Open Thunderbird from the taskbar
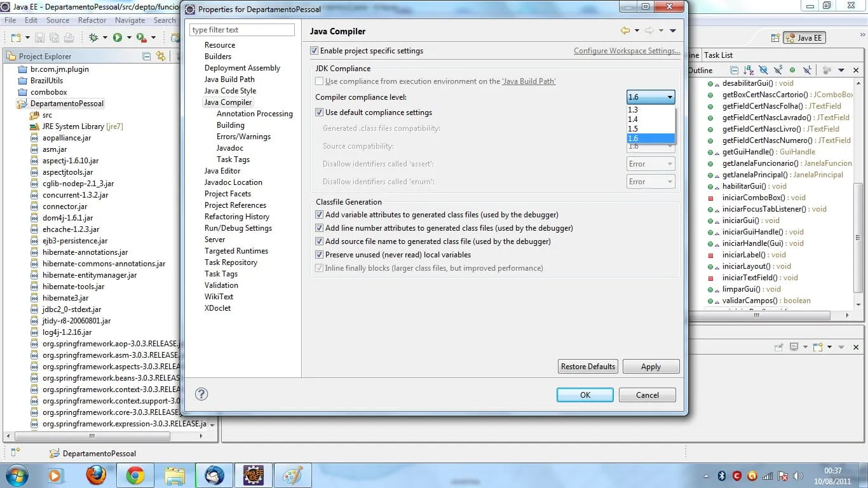The image size is (868, 488). 214,475
